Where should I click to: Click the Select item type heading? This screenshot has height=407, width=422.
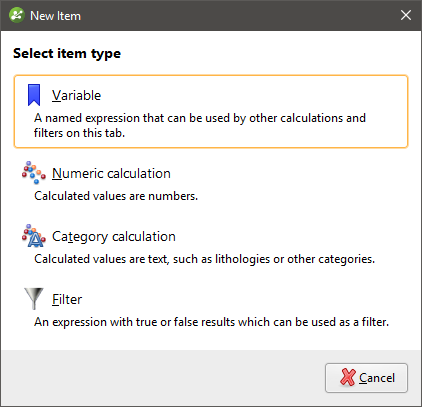67,53
